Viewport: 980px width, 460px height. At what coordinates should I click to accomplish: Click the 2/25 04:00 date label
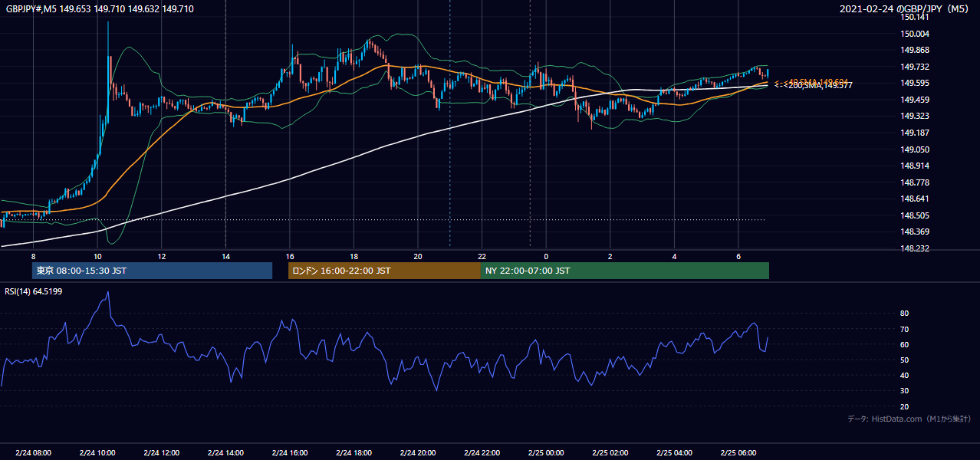point(674,453)
